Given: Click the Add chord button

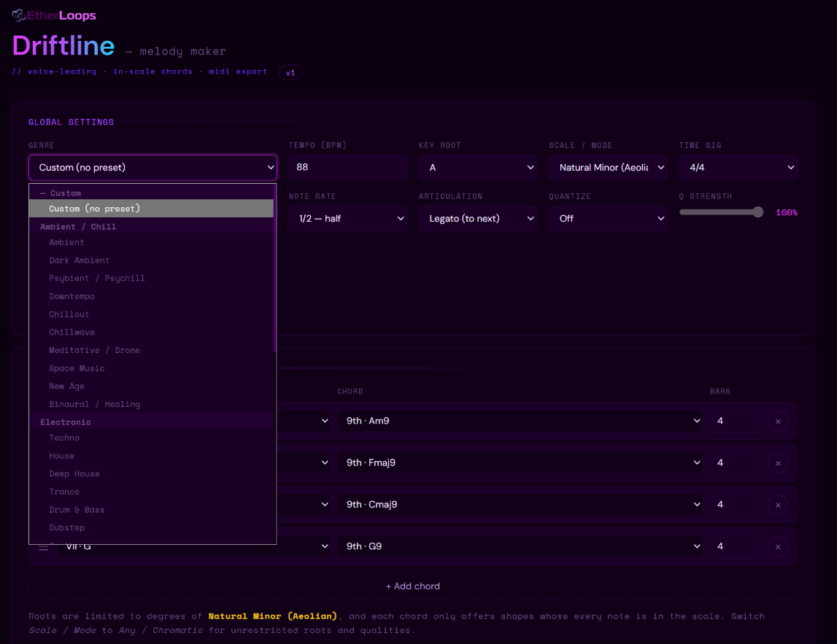Looking at the screenshot, I should pyautogui.click(x=412, y=586).
